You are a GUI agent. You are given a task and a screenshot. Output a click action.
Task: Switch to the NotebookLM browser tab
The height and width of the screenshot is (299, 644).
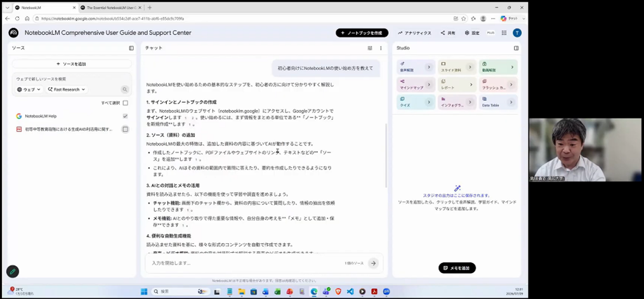point(44,8)
